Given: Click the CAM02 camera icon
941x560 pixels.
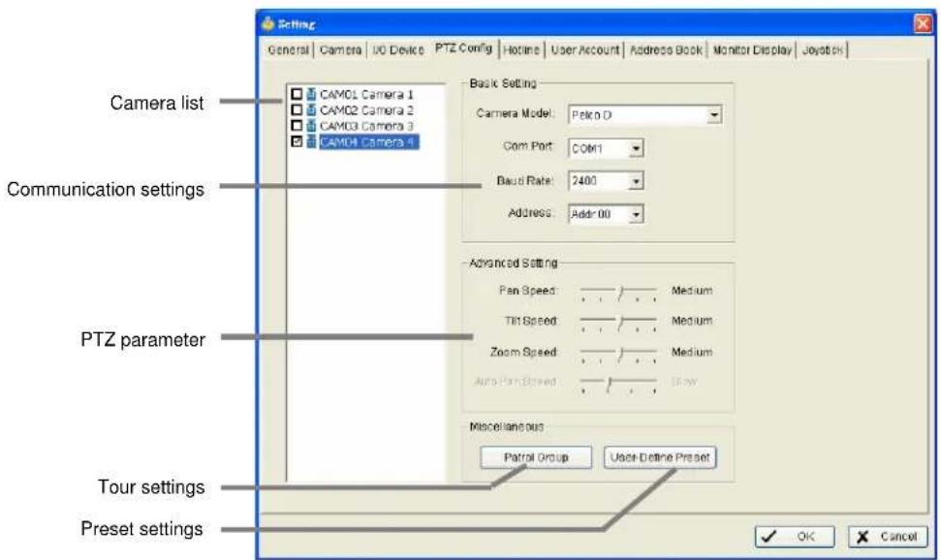Looking at the screenshot, I should 311,109.
